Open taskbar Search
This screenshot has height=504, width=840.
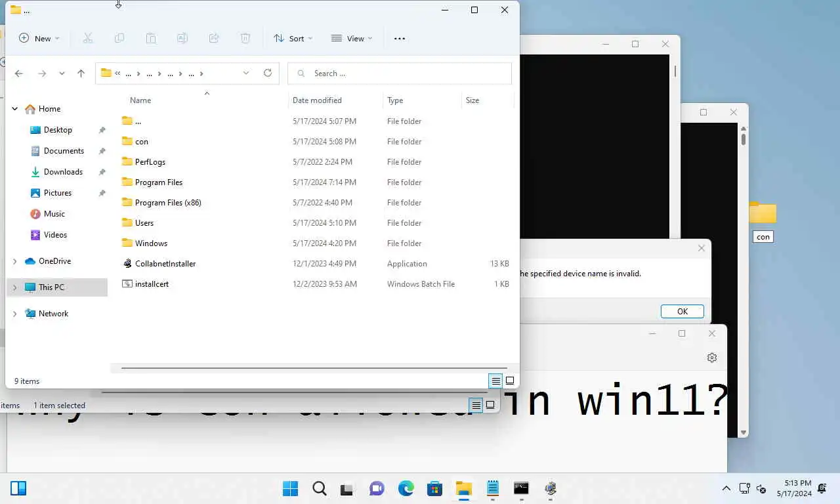(x=320, y=488)
